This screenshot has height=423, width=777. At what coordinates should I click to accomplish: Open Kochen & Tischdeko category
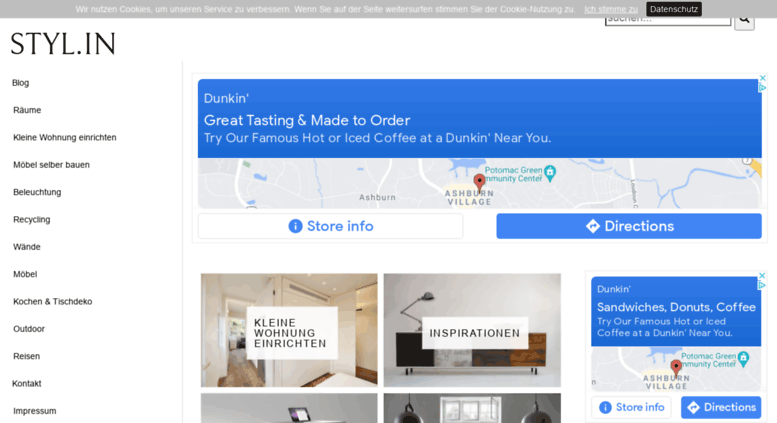53,301
